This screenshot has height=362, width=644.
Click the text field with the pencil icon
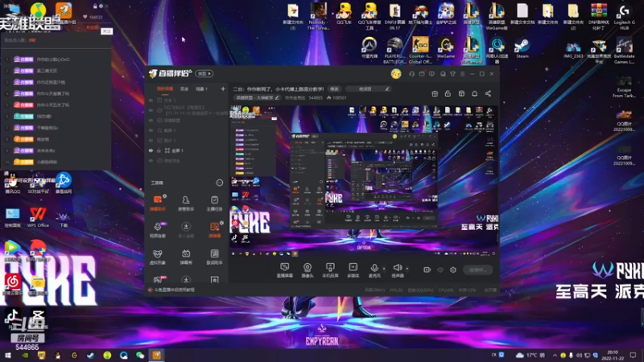pos(368,88)
